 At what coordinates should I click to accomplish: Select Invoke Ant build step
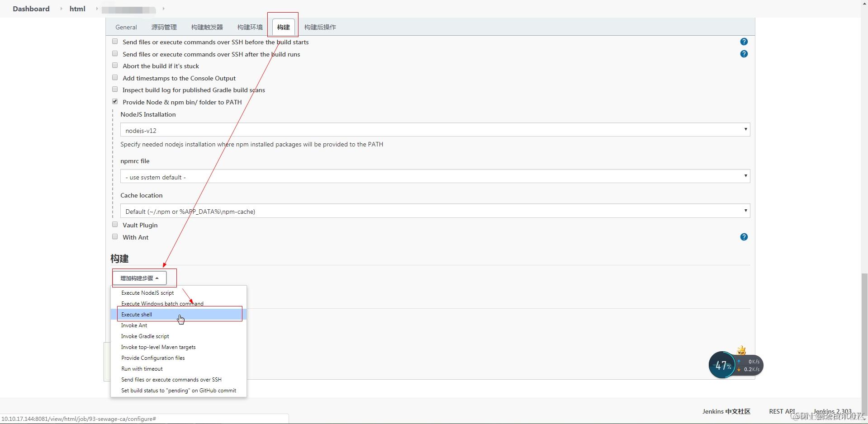coord(179,325)
